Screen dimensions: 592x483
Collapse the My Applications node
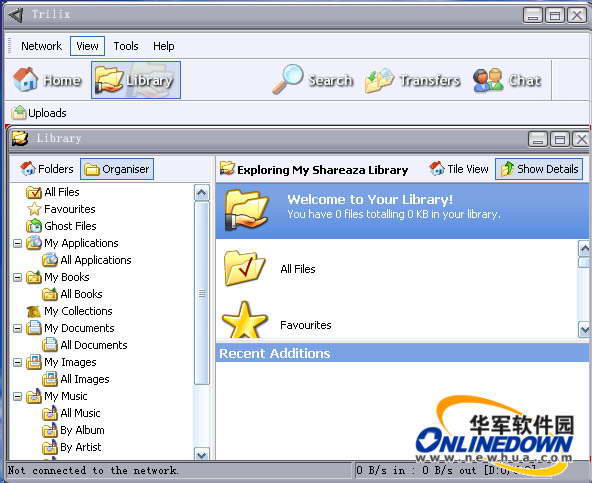(x=17, y=243)
